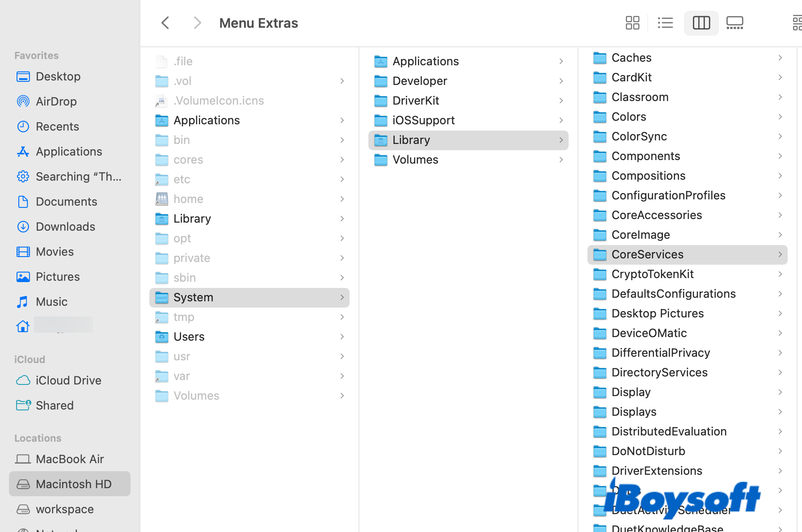This screenshot has width=802, height=532.
Task: Click the .VolumeIcon.icns file
Action: pyautogui.click(x=218, y=101)
